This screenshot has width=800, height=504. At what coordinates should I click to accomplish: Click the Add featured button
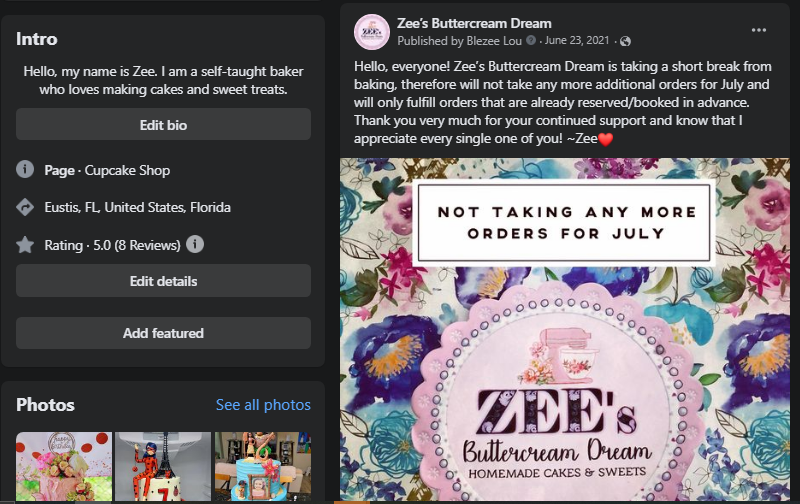163,333
